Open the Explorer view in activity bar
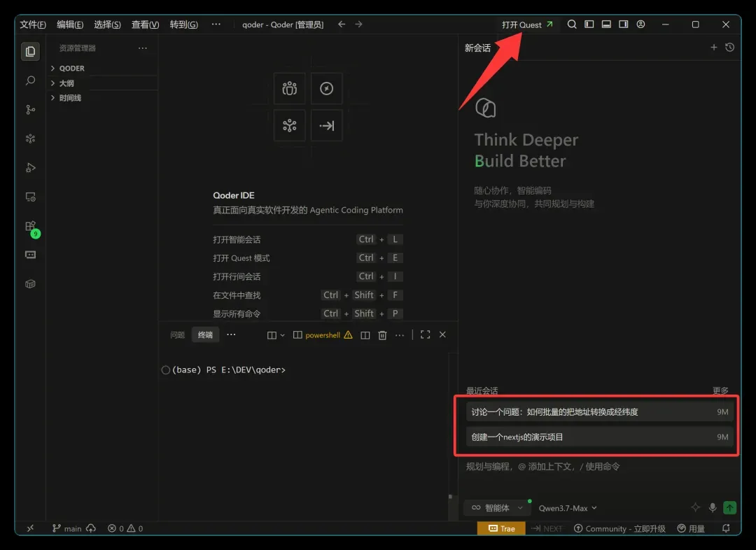Viewport: 756px width, 550px height. click(30, 51)
